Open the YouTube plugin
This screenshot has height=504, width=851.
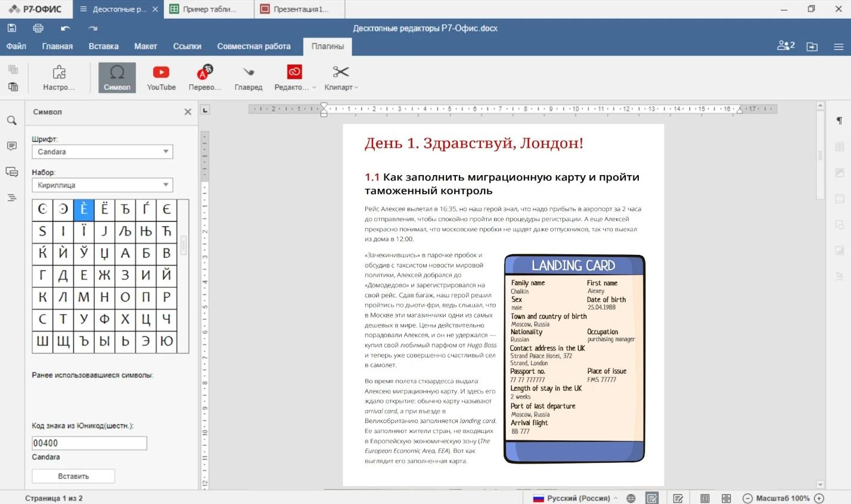[161, 77]
